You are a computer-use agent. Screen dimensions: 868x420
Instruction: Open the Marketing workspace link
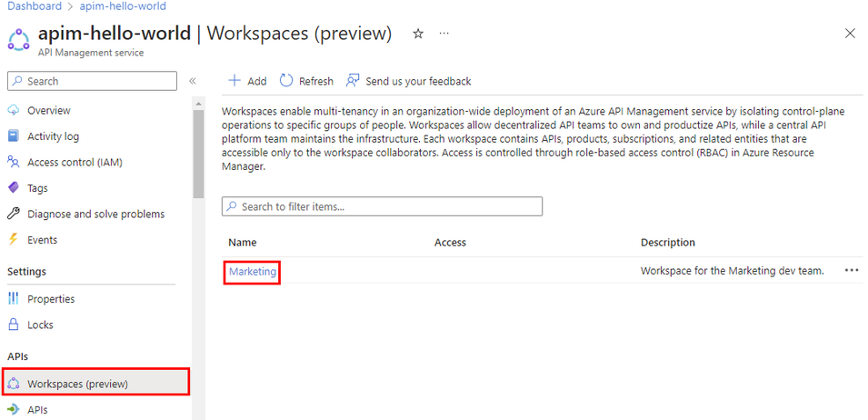coord(253,271)
